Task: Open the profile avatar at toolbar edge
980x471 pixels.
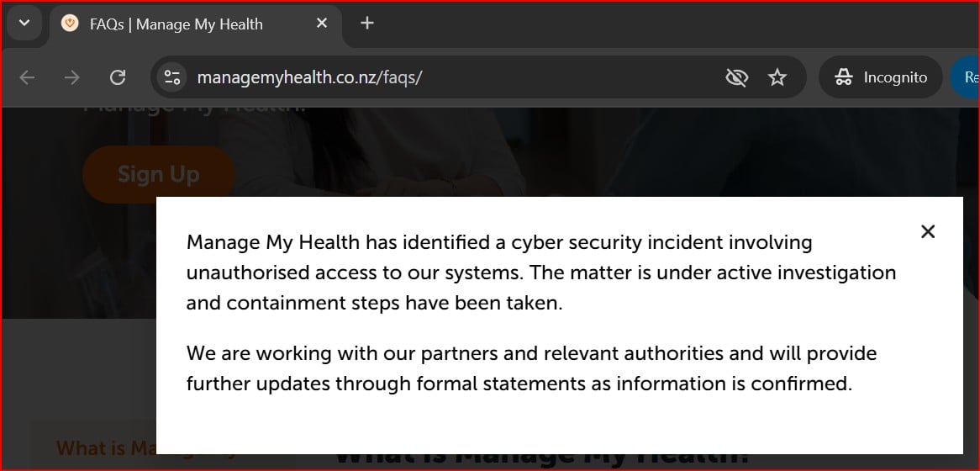Action: [967, 77]
